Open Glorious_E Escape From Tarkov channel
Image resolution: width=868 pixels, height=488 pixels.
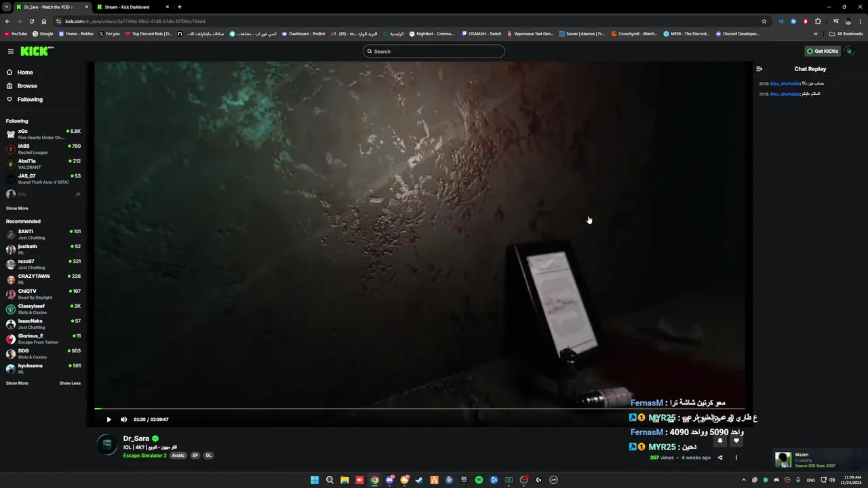43,339
